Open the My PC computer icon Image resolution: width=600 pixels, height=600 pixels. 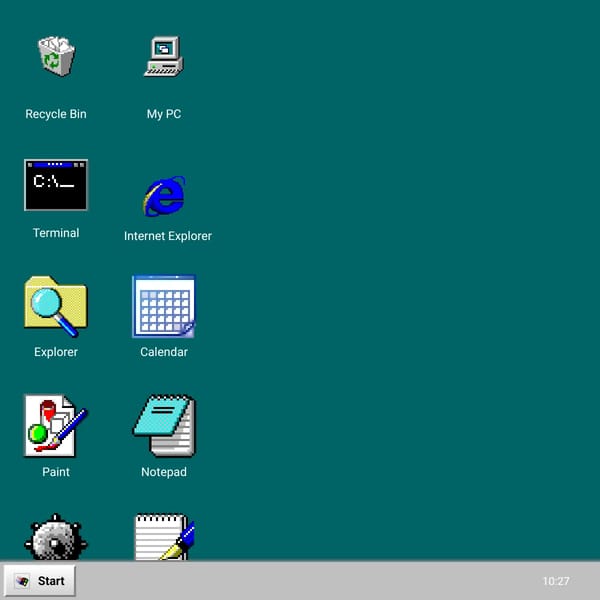point(164,56)
